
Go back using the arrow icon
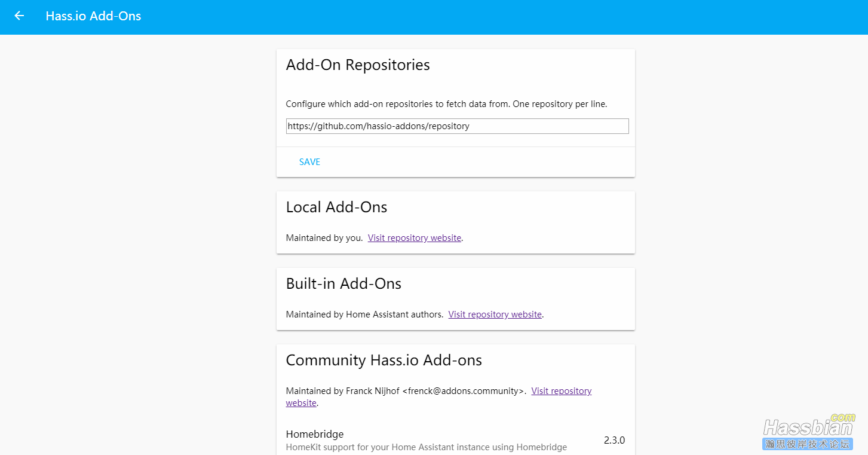(19, 16)
